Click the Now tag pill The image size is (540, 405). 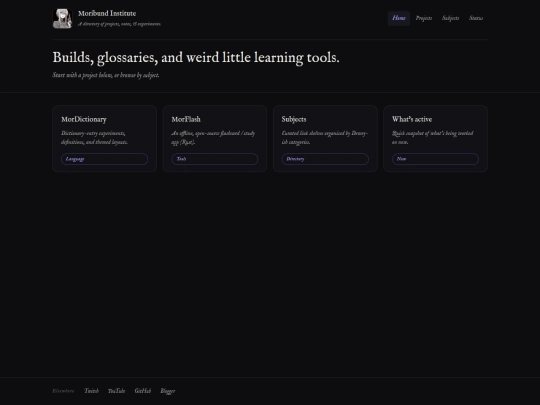(435, 159)
